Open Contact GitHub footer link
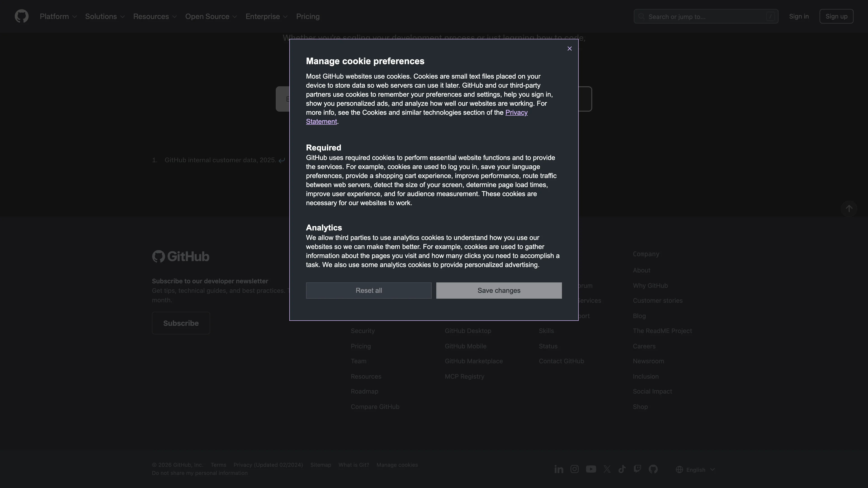 [x=561, y=361]
